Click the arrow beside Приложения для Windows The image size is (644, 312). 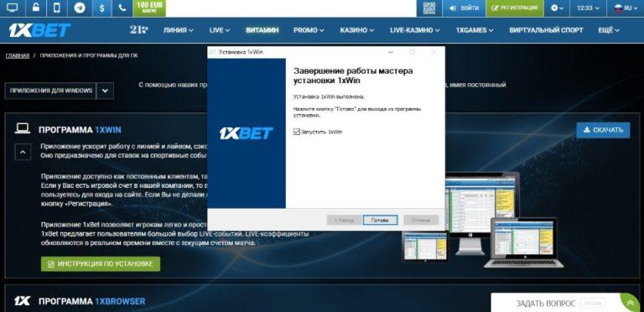[x=105, y=91]
